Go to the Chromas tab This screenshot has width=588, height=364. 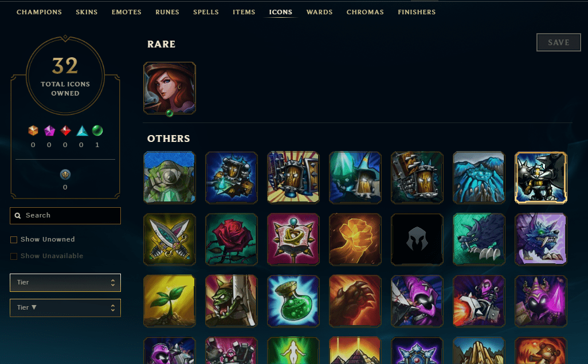tap(365, 12)
